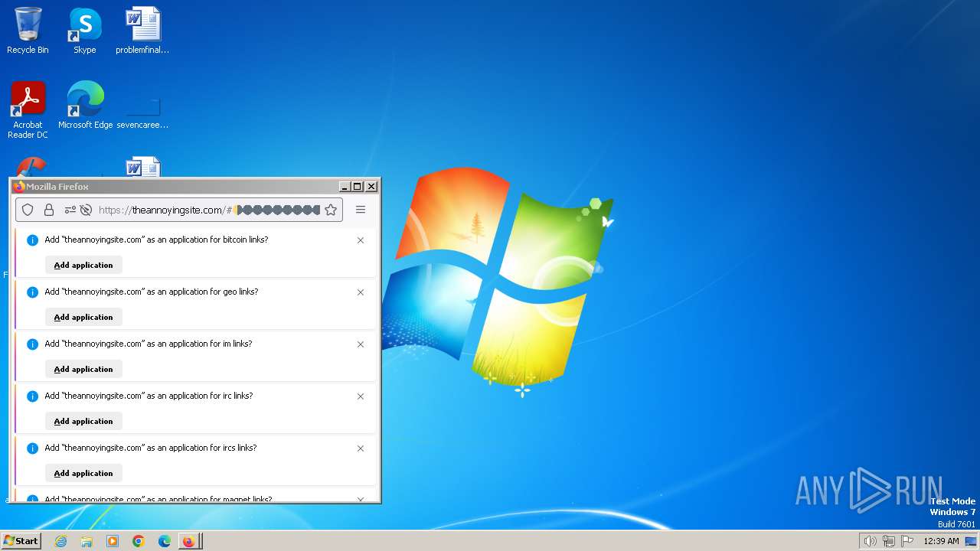
Task: Launch Skype from the desktop shortcut
Action: pyautogui.click(x=84, y=31)
